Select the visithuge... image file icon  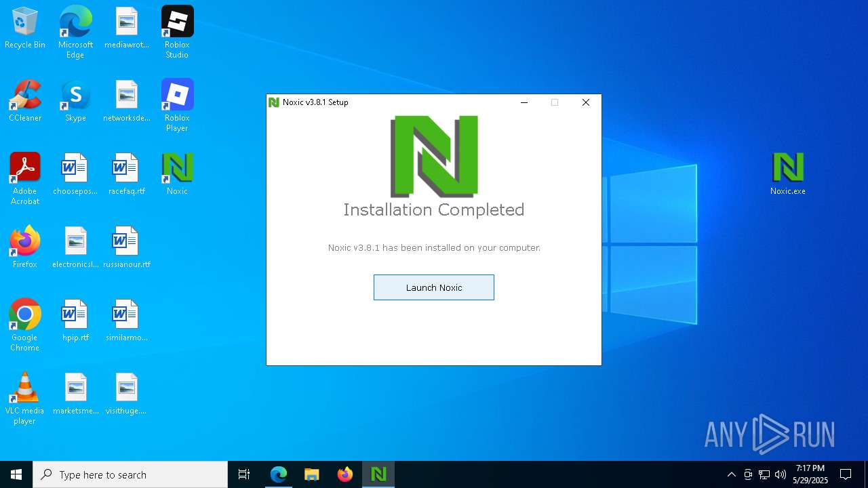click(127, 394)
